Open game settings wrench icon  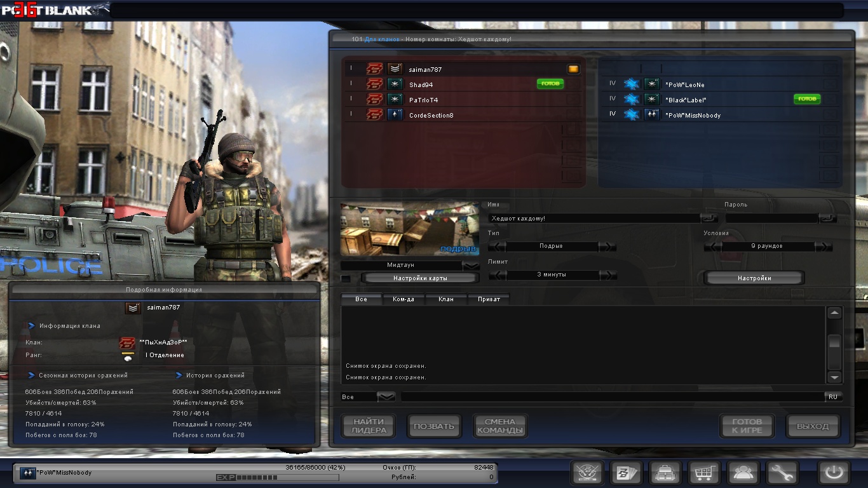[782, 473]
